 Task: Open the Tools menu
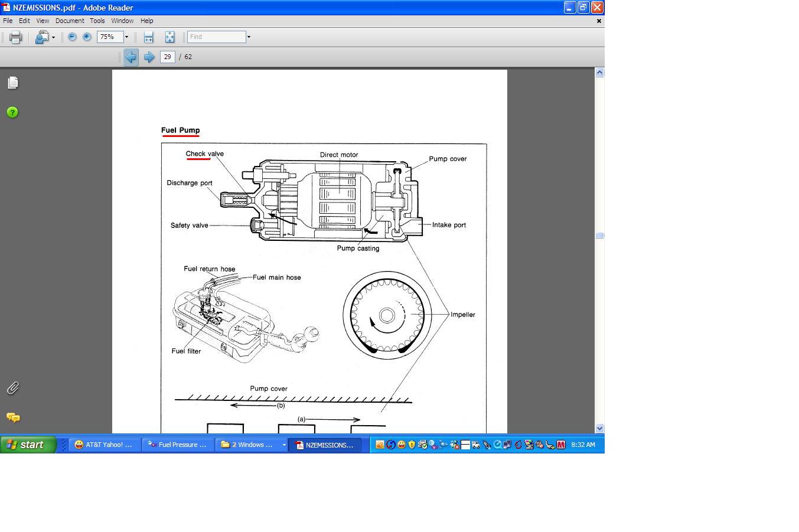(x=97, y=21)
